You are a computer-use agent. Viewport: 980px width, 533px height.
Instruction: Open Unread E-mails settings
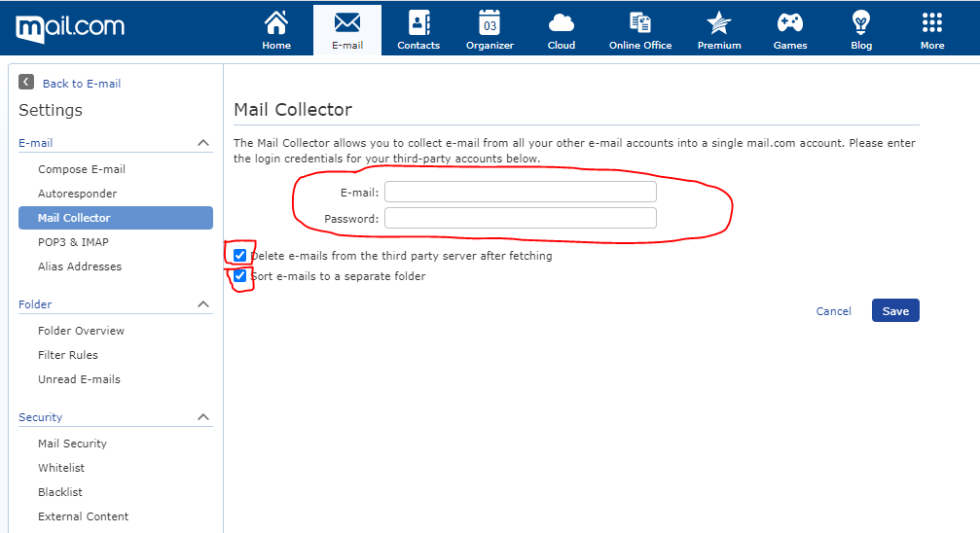79,379
